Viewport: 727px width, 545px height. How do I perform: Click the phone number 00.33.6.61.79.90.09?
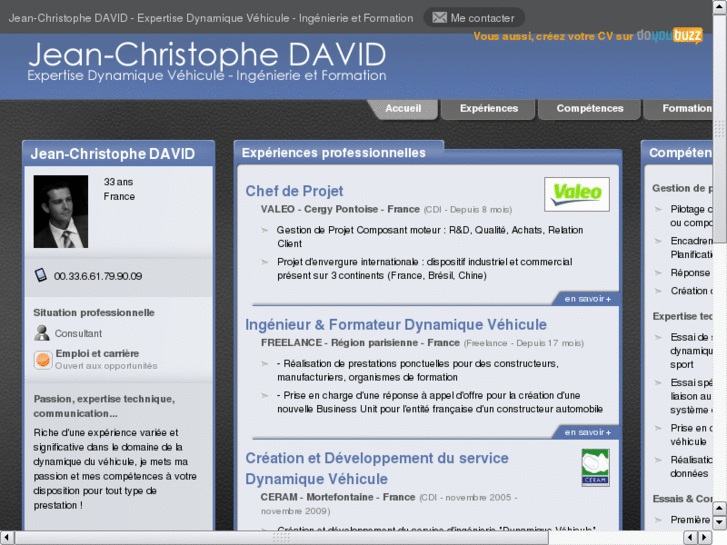coord(98,276)
